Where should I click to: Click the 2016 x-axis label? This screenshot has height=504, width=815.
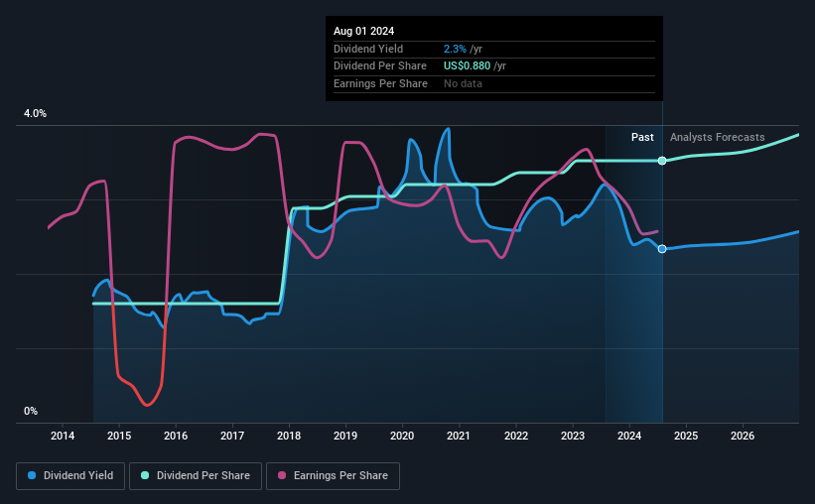pyautogui.click(x=176, y=436)
